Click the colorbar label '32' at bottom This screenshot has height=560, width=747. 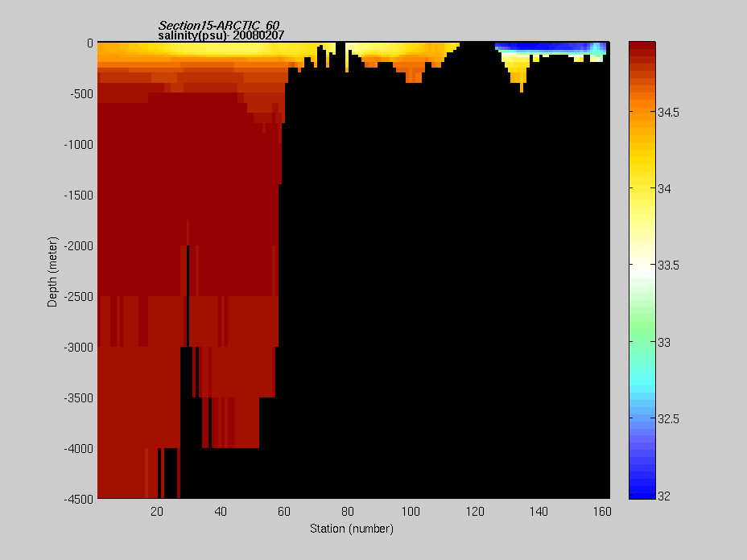pos(664,496)
